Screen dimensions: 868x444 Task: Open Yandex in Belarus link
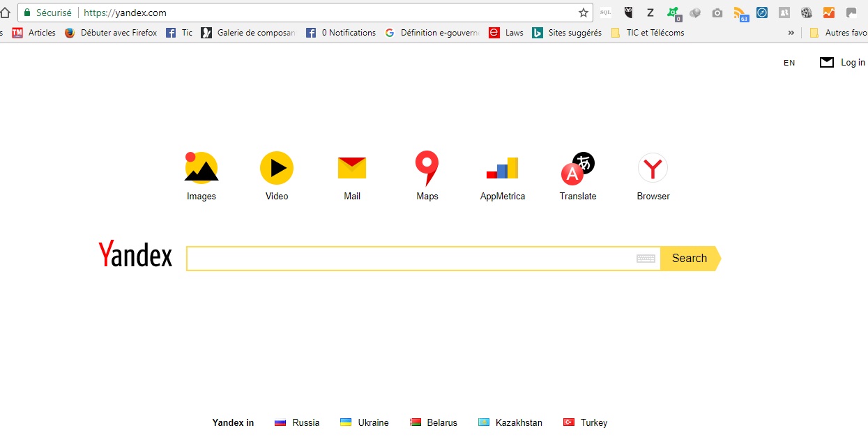434,422
